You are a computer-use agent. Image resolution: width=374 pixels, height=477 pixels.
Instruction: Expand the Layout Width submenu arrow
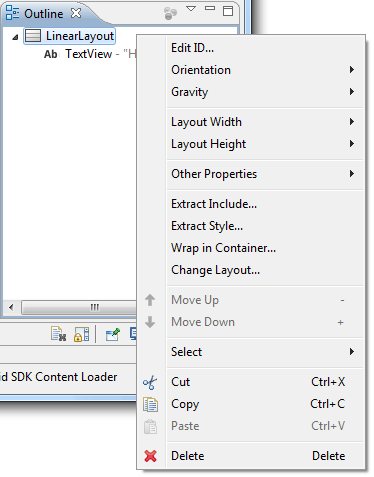pos(352,121)
